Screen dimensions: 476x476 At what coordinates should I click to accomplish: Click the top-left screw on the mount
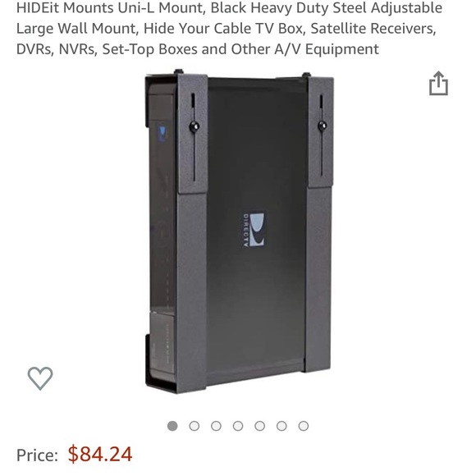tap(178, 71)
